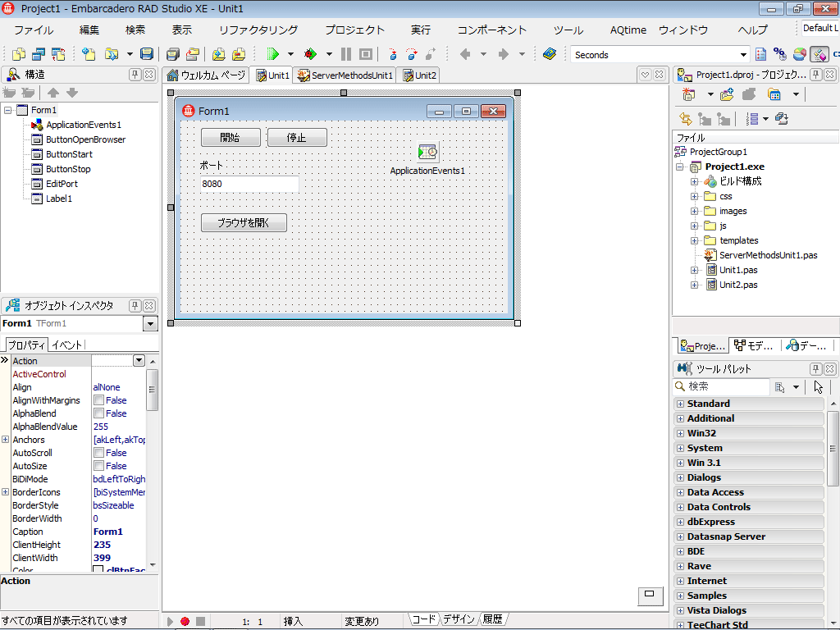Pin the Structure panel
This screenshot has height=630, width=840.
point(135,75)
